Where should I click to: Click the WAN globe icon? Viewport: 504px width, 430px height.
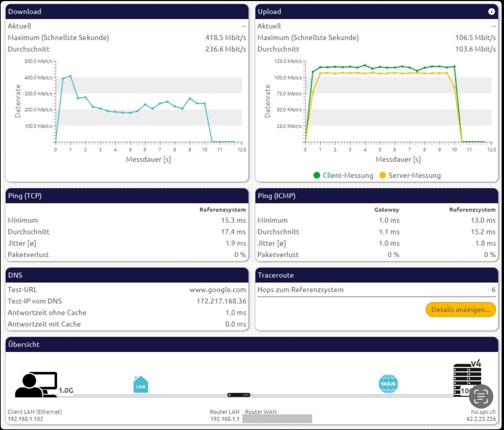pyautogui.click(x=388, y=384)
